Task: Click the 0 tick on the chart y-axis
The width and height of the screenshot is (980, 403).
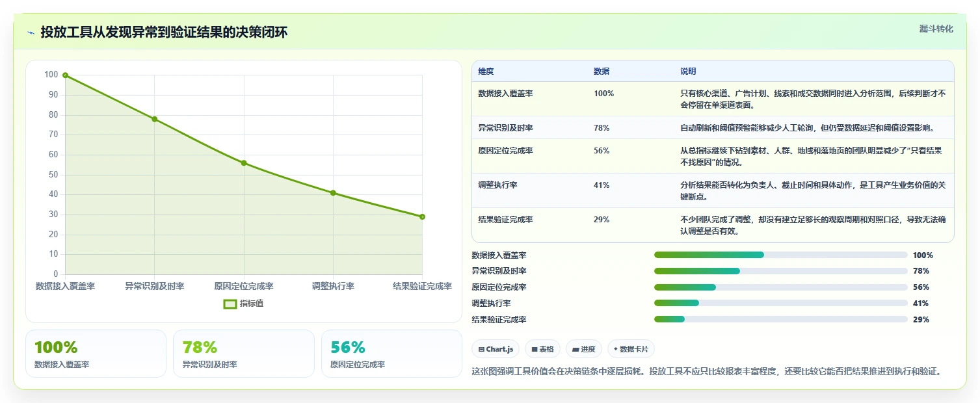Action: coord(56,274)
